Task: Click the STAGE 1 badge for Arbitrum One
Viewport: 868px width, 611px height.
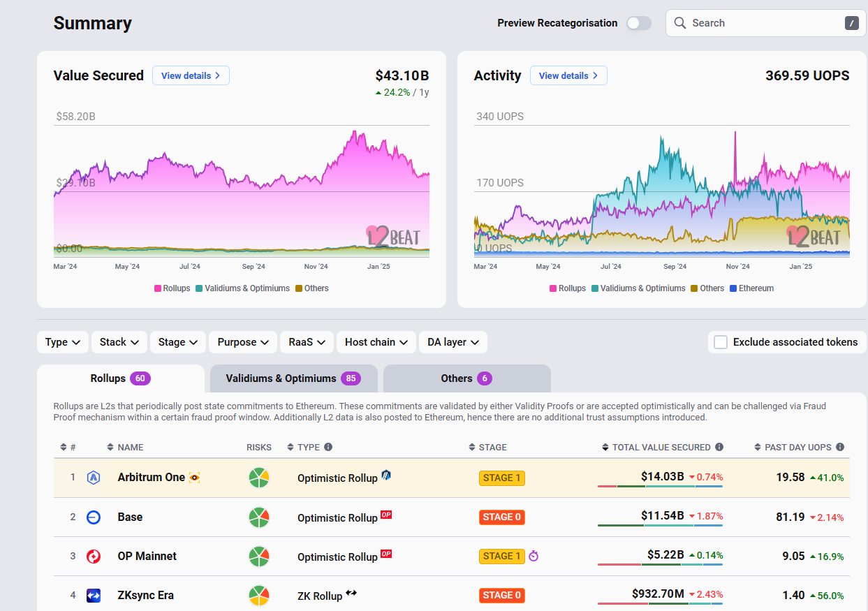Action: pos(501,478)
